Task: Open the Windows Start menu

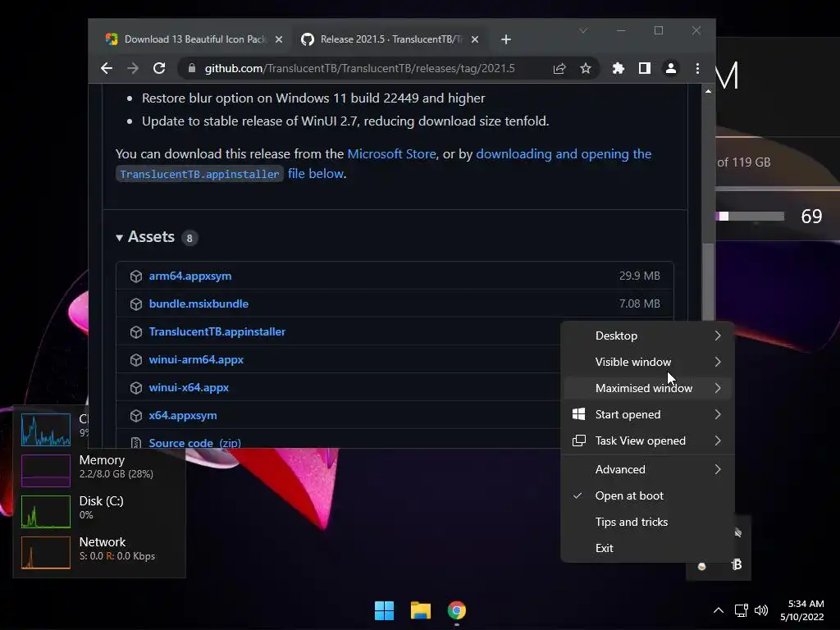Action: [384, 610]
